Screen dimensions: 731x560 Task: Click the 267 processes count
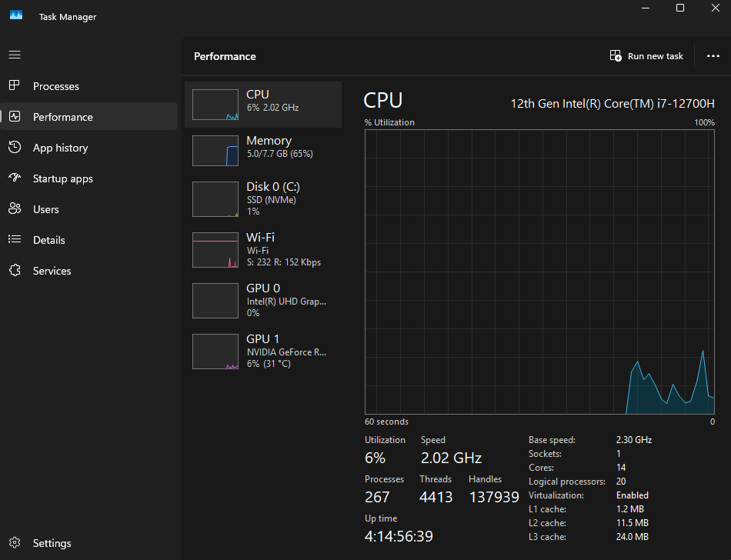pyautogui.click(x=377, y=497)
